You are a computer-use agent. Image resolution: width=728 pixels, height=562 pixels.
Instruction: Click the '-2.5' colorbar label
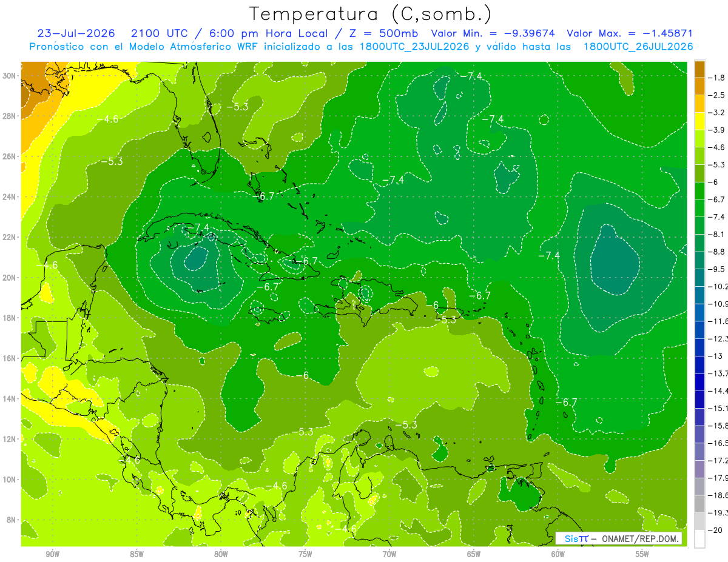pyautogui.click(x=716, y=95)
